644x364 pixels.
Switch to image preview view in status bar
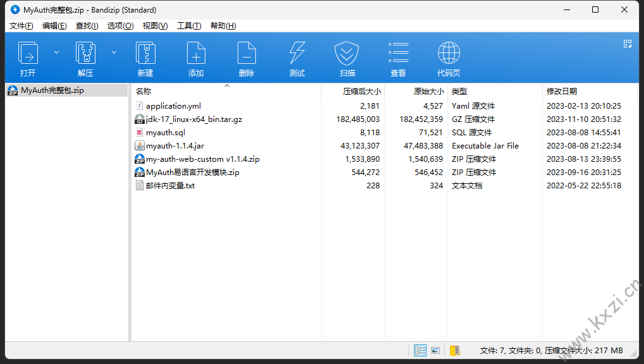point(435,351)
